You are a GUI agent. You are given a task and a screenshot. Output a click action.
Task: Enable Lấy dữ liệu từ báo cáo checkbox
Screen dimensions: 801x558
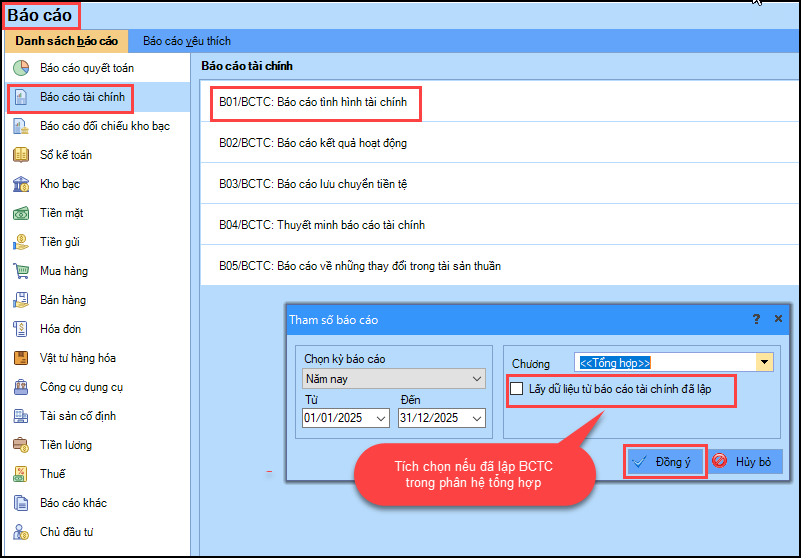pyautogui.click(x=516, y=389)
